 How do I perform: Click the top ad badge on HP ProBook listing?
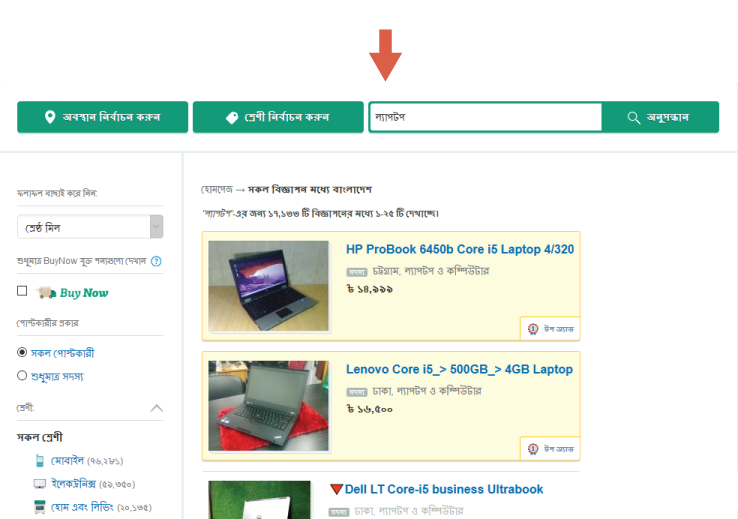coord(550,328)
